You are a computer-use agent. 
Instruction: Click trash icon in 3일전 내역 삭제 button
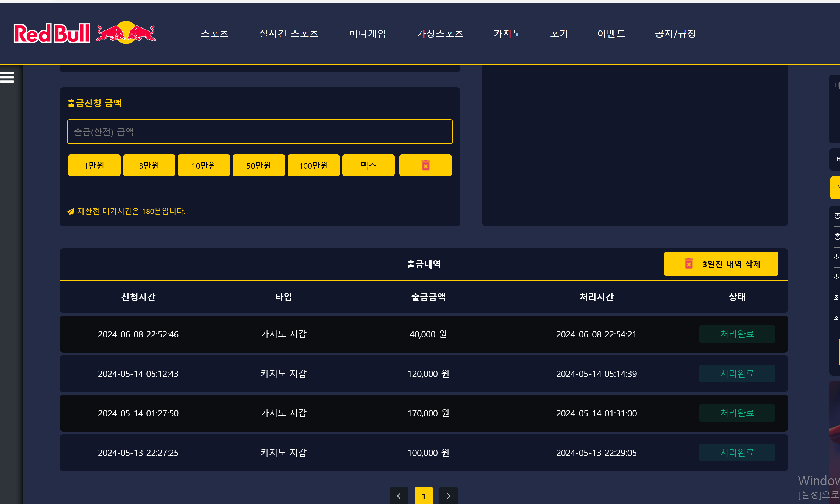coord(689,264)
